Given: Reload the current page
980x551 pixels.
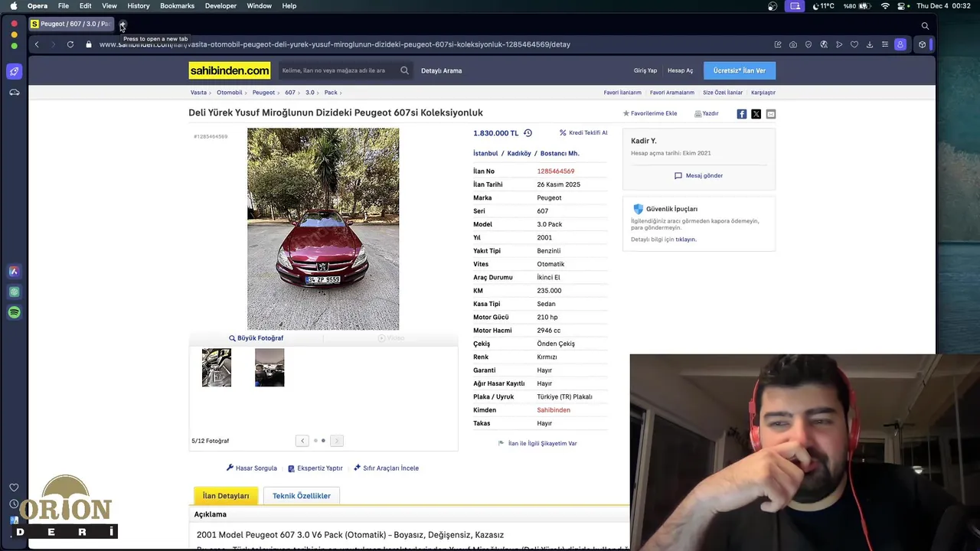Looking at the screenshot, I should 70,44.
